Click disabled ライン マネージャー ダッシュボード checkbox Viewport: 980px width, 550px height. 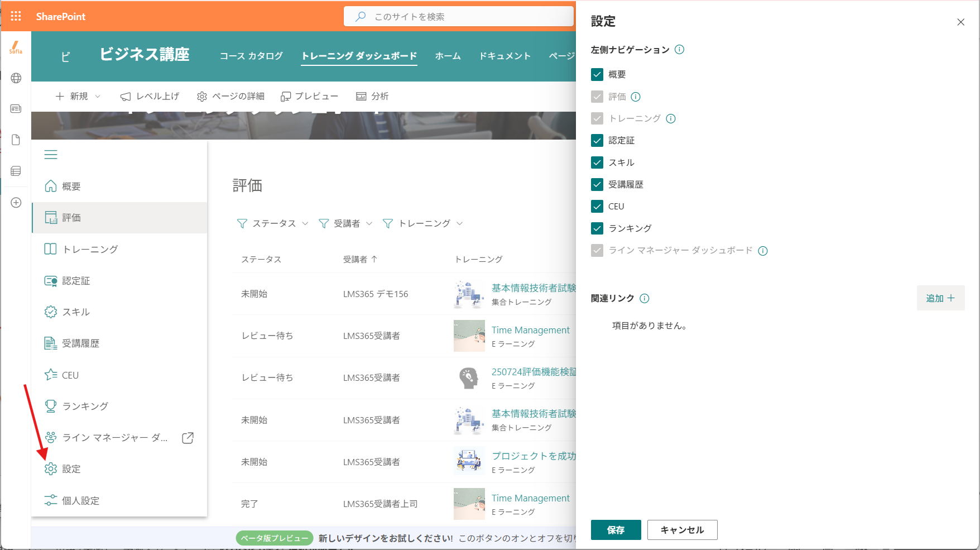coord(597,250)
